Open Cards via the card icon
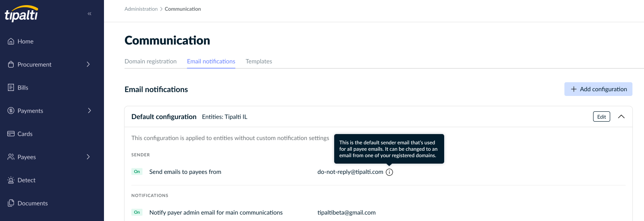This screenshot has width=644, height=221. click(x=11, y=134)
